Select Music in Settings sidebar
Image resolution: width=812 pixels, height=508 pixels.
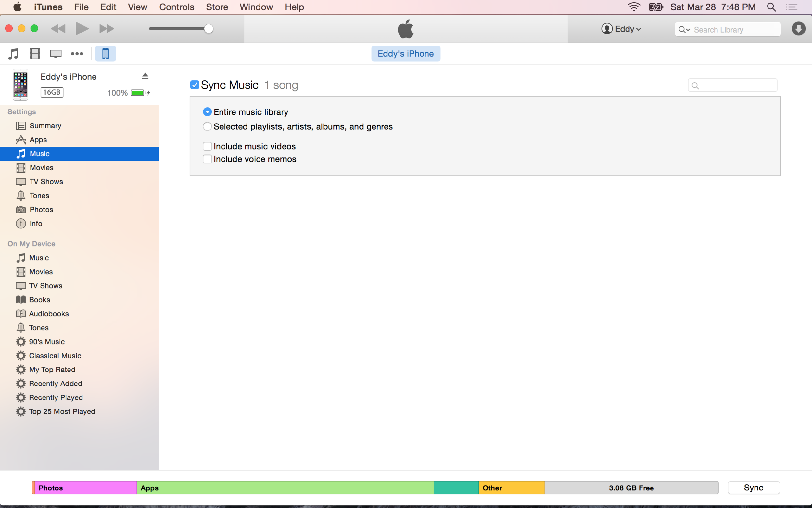pos(79,154)
